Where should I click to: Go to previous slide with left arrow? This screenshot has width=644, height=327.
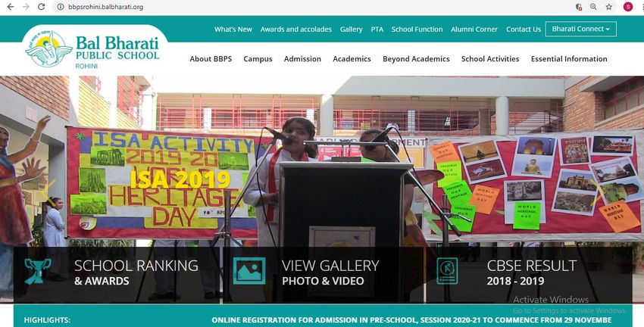[48, 192]
